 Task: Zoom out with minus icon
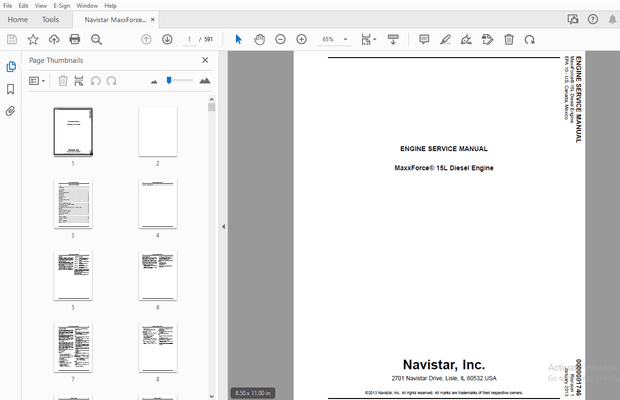[x=280, y=39]
